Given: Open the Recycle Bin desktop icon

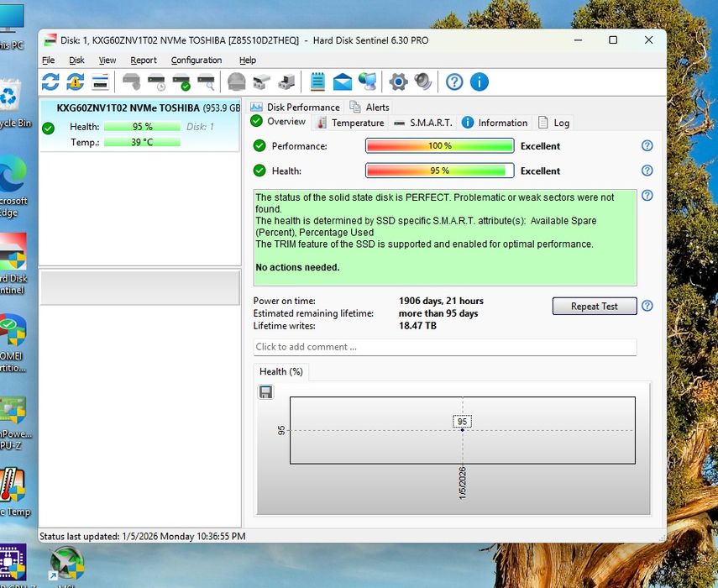Looking at the screenshot, I should click(x=12, y=103).
